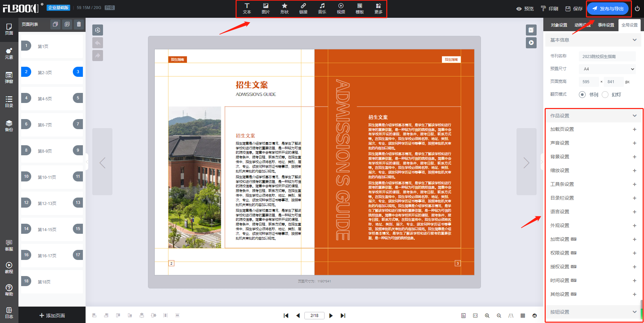Click the power icon at top right
644x323 pixels.
(x=637, y=9)
